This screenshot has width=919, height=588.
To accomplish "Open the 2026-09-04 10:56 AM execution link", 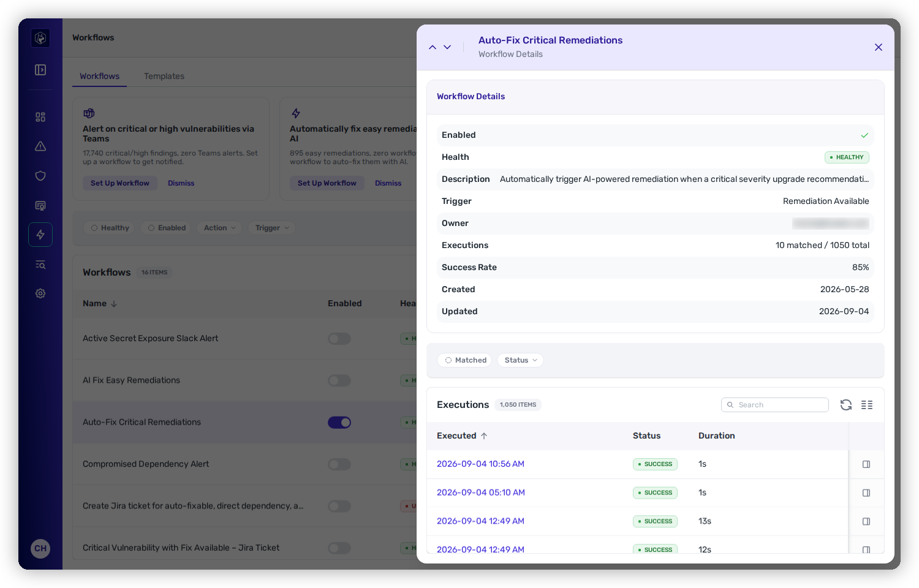I will [x=480, y=464].
